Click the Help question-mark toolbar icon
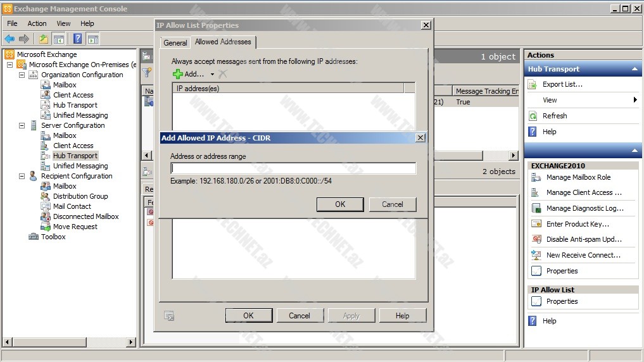The image size is (644, 362). [77, 39]
